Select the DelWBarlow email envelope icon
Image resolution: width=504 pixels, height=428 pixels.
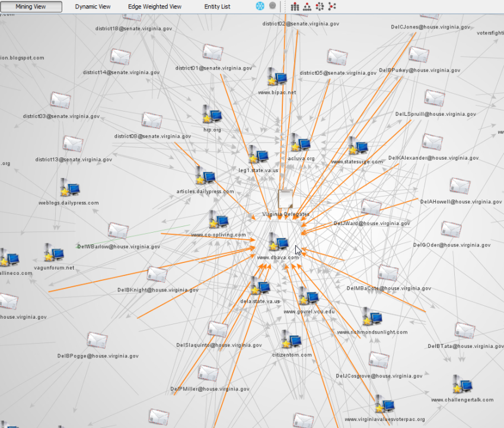(x=118, y=231)
